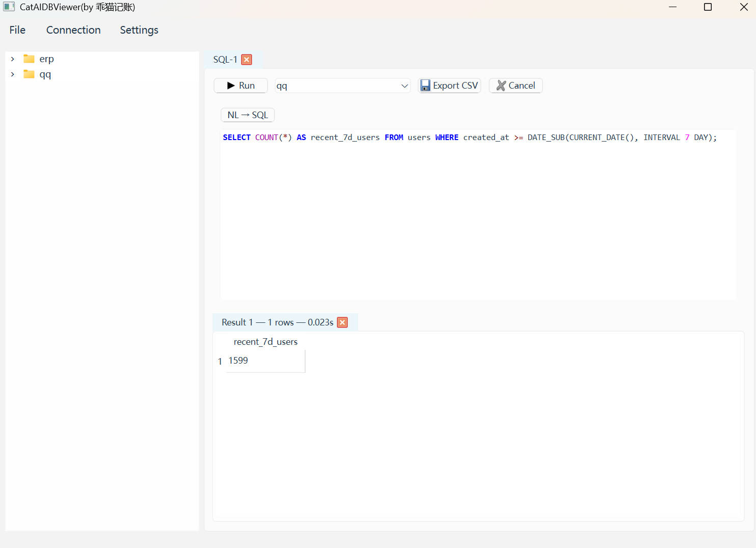Screen dimensions: 756x548
Task: Close the Result 1 tab
Action: click(342, 322)
